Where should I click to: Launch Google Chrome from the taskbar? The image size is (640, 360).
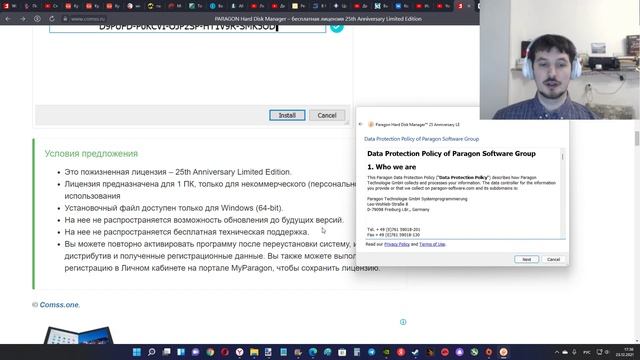(210, 352)
